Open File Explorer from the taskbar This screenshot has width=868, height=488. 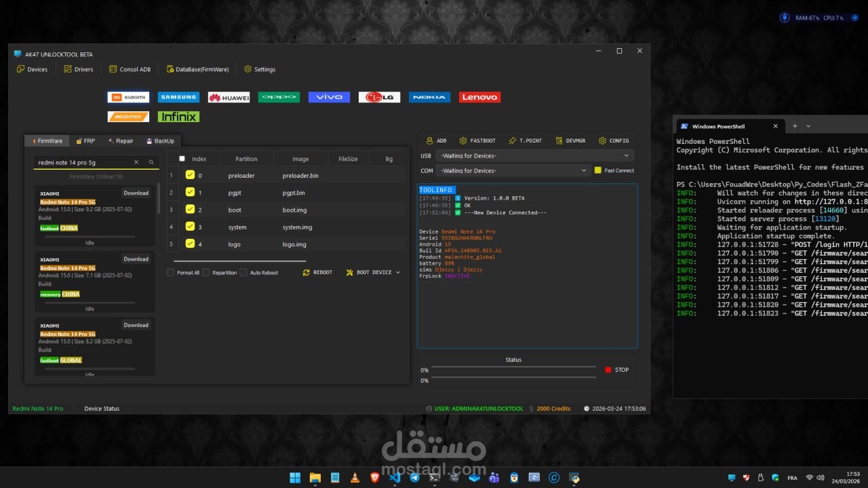coord(315,478)
